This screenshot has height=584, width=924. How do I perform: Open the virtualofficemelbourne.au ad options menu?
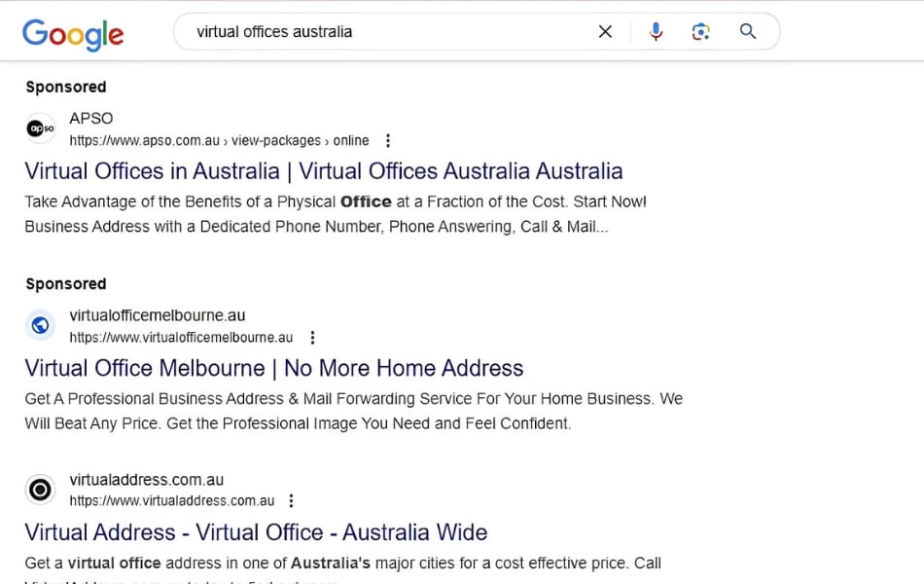click(x=312, y=338)
